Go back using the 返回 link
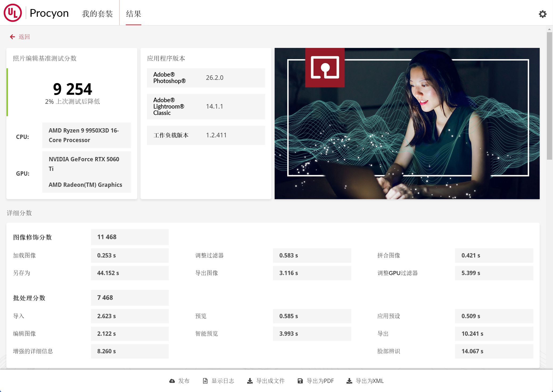Screen dimensions: 553x392 24,37
